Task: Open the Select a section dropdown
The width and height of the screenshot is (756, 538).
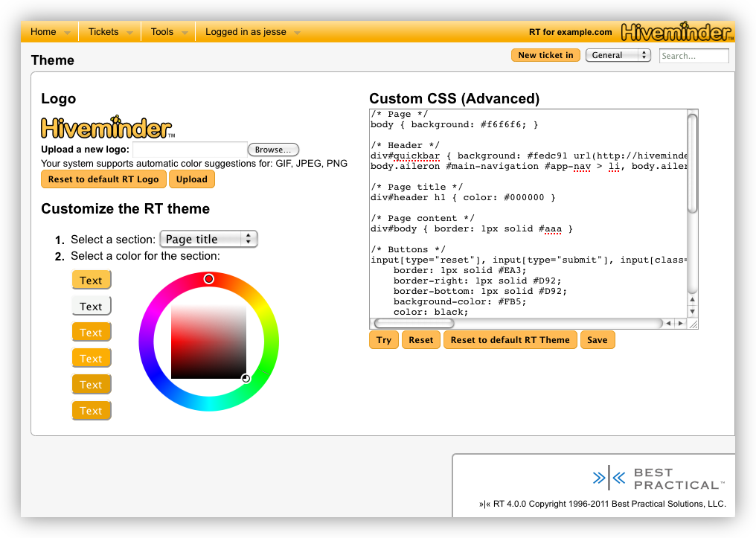Action: (x=208, y=239)
